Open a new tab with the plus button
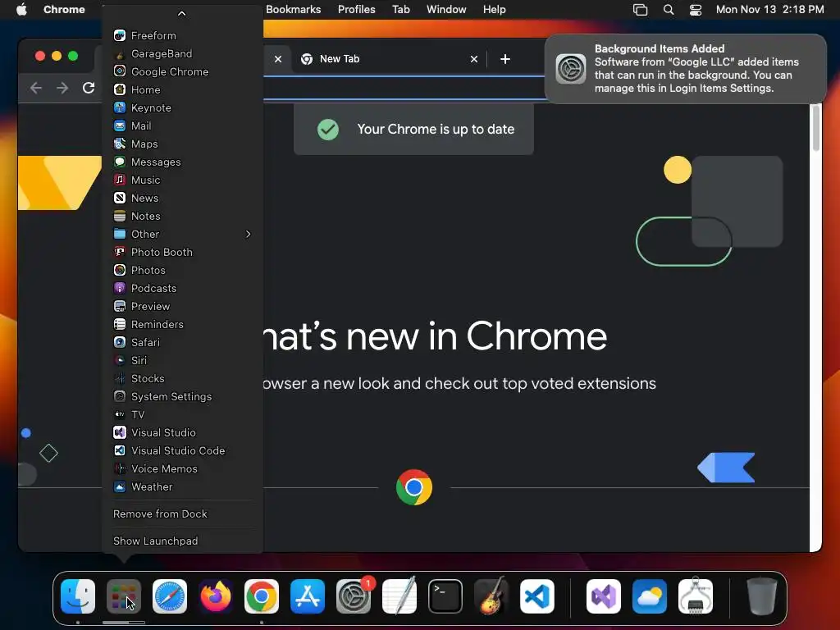The image size is (840, 630). 504,59
